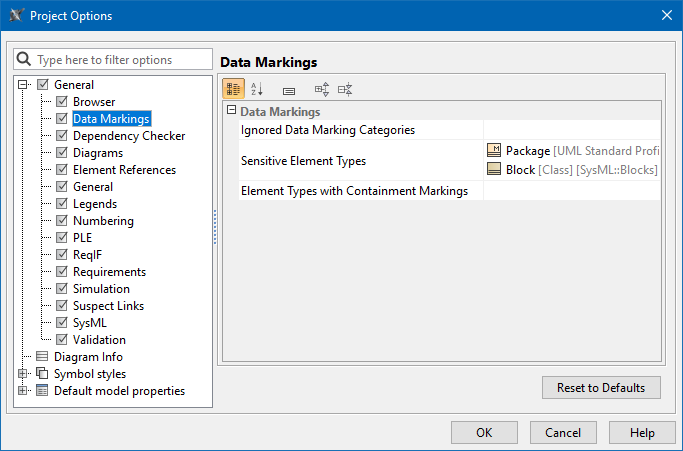Screen dimensions: 683x451
Task: Collapse the Data Markings property group
Action: (231, 112)
